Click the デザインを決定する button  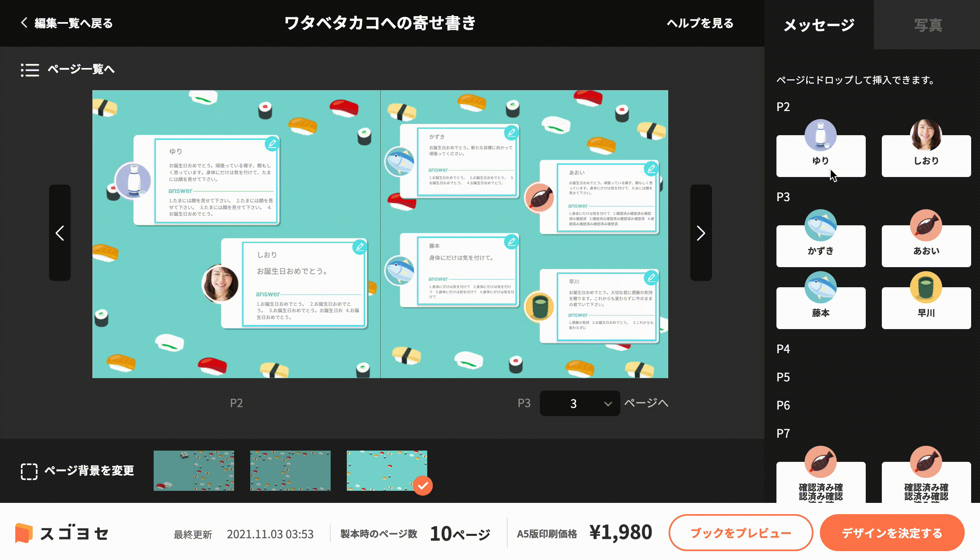[892, 533]
